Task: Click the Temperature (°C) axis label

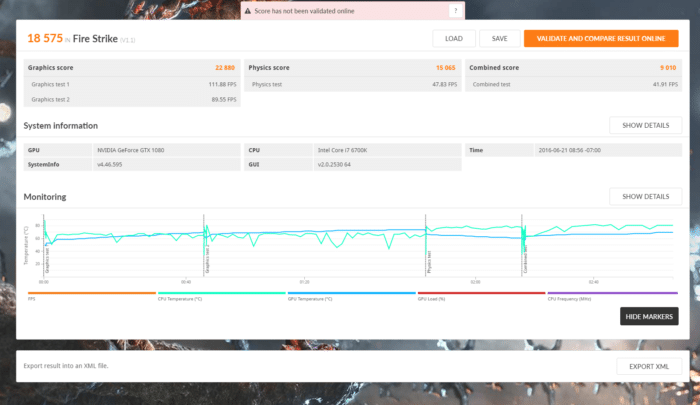Action: click(26, 246)
